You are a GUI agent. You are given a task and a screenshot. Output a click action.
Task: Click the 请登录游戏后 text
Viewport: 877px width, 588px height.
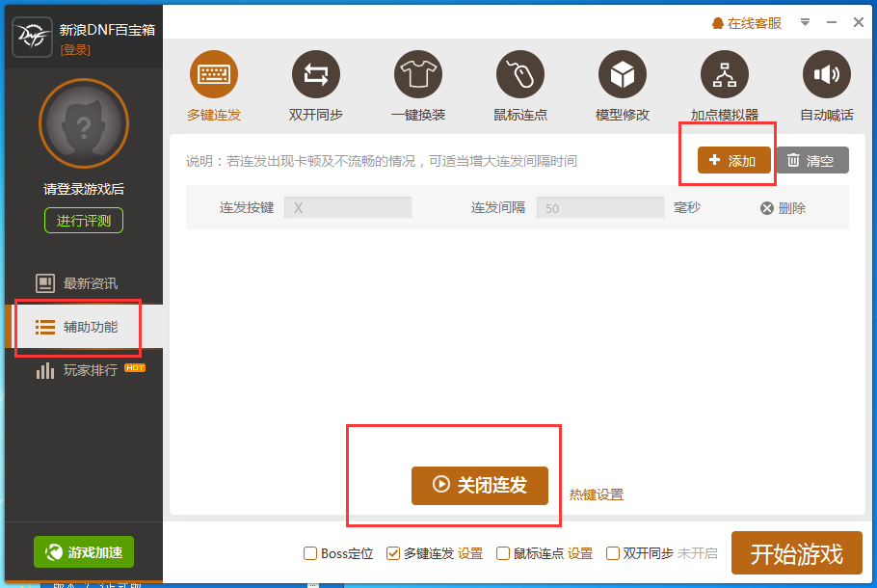[84, 189]
